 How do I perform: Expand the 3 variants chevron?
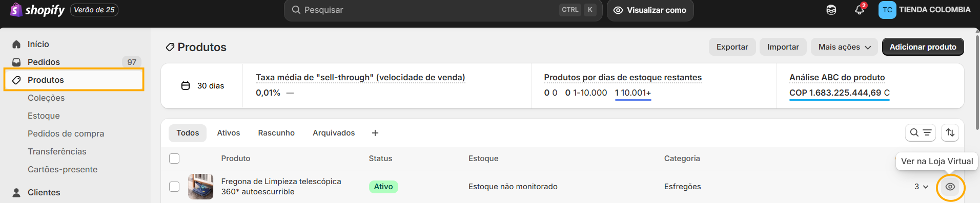click(921, 187)
